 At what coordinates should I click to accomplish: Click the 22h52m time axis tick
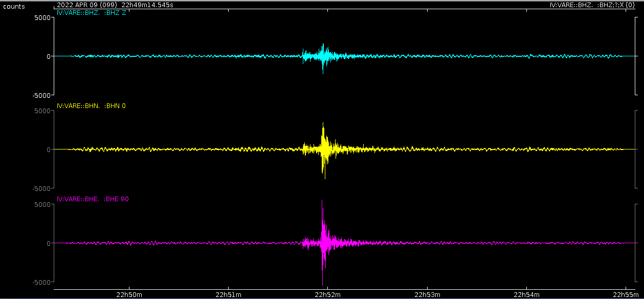pos(328,294)
